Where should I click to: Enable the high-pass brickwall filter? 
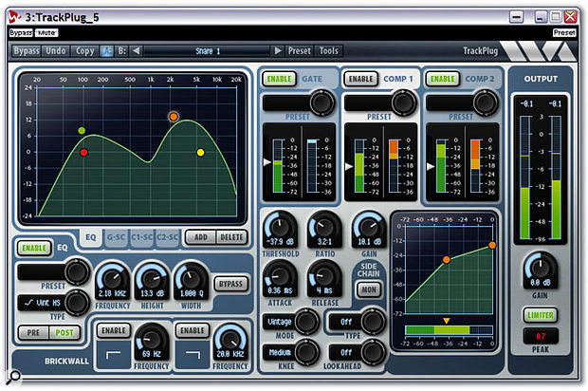tap(114, 330)
